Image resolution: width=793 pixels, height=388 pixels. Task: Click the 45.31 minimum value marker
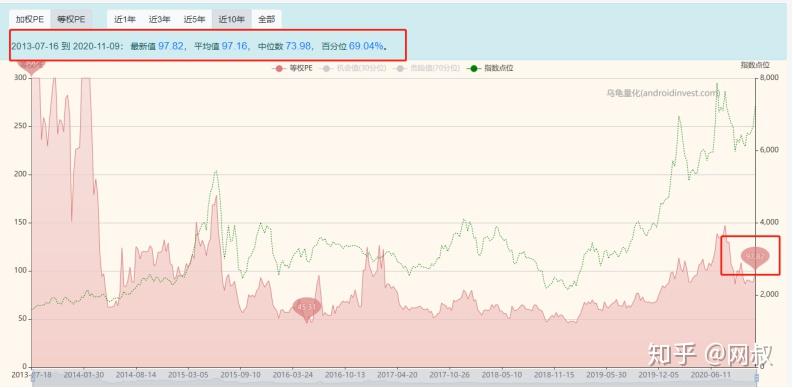[306, 308]
